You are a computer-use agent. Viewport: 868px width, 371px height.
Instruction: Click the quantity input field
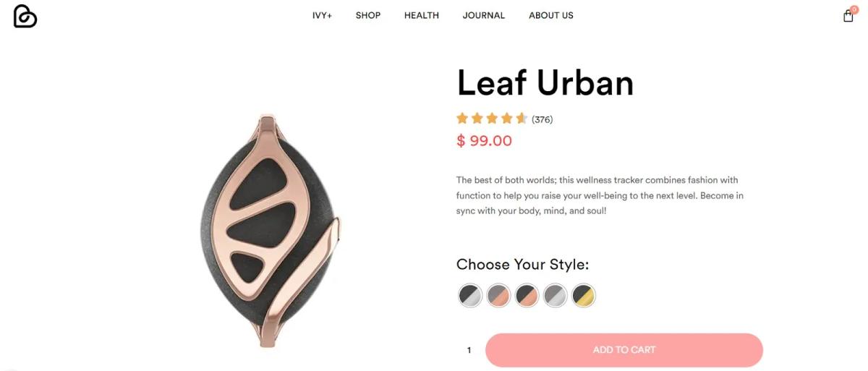pos(469,350)
